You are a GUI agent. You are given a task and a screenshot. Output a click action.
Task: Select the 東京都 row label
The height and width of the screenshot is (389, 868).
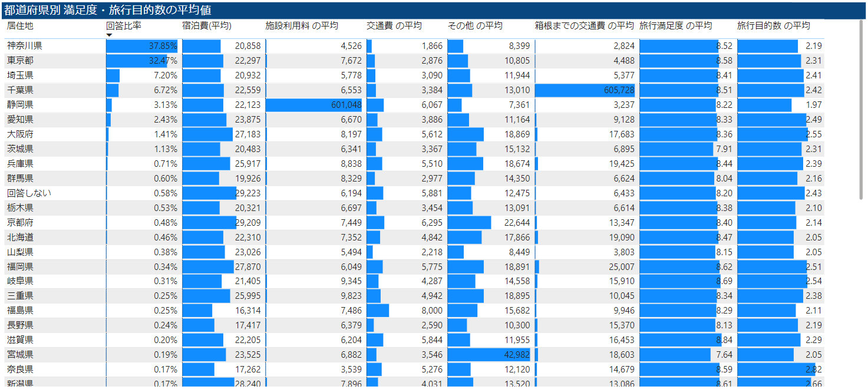[20, 61]
